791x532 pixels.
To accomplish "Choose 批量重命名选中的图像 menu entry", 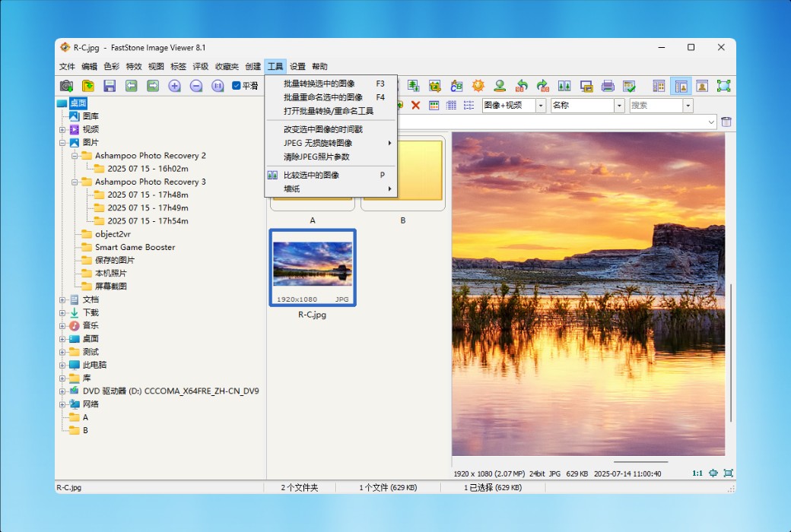I will [332, 97].
